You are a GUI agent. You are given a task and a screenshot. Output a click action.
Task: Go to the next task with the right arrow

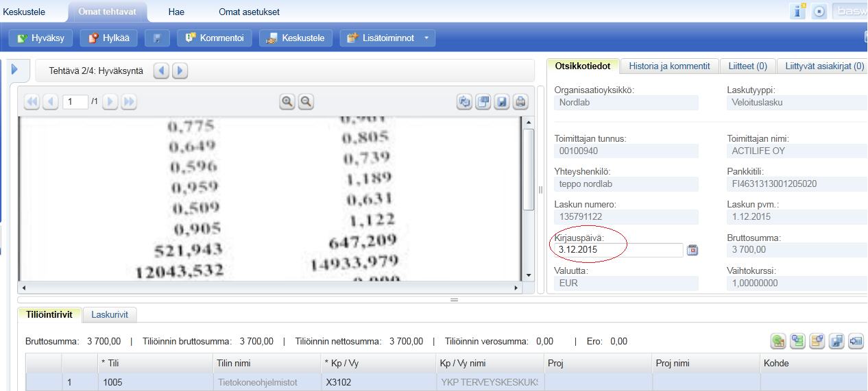(180, 71)
